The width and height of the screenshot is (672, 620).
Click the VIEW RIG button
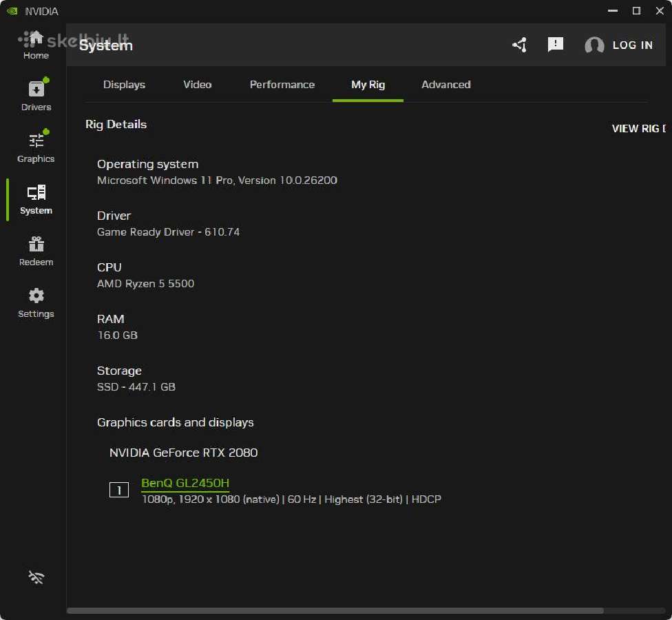pyautogui.click(x=638, y=128)
